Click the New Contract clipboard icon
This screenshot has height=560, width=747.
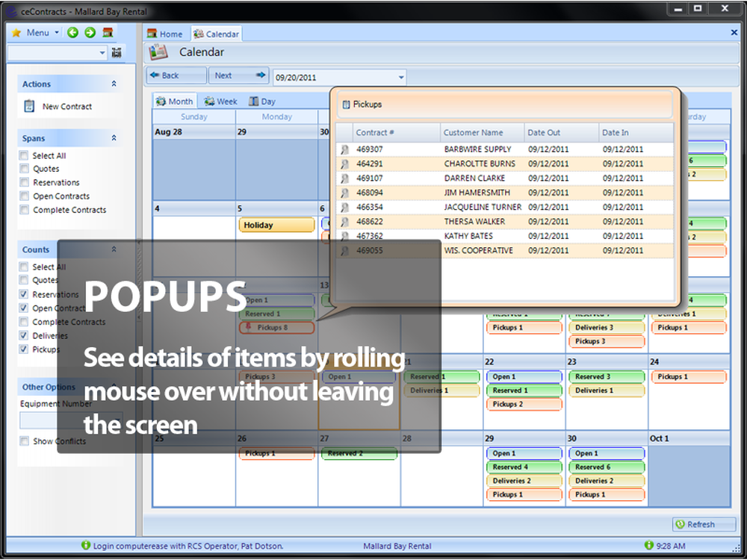29,106
